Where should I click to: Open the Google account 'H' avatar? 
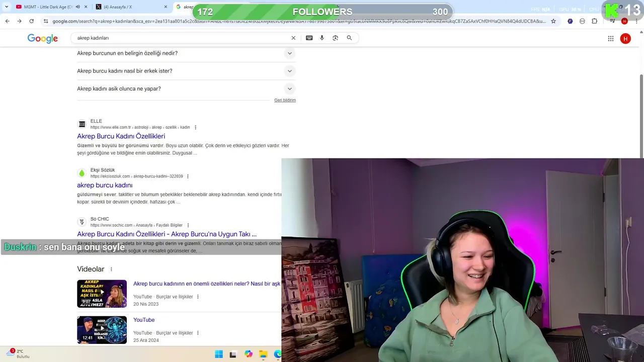click(625, 39)
